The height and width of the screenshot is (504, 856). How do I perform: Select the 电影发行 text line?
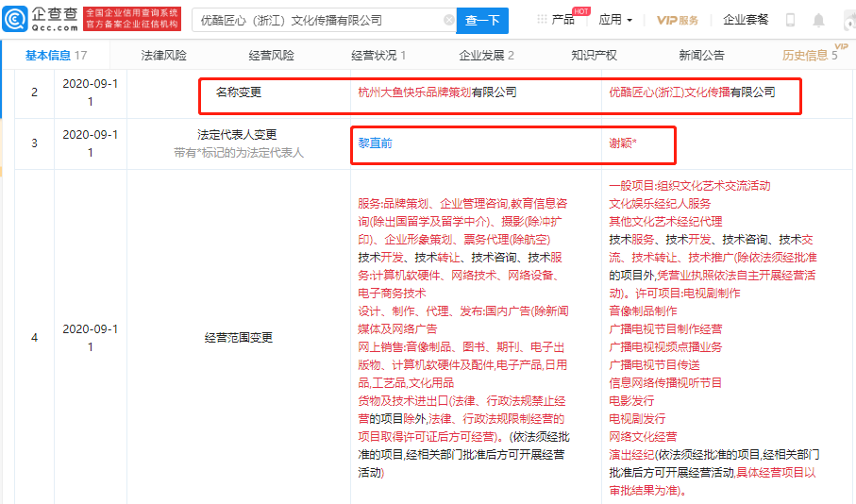(631, 400)
